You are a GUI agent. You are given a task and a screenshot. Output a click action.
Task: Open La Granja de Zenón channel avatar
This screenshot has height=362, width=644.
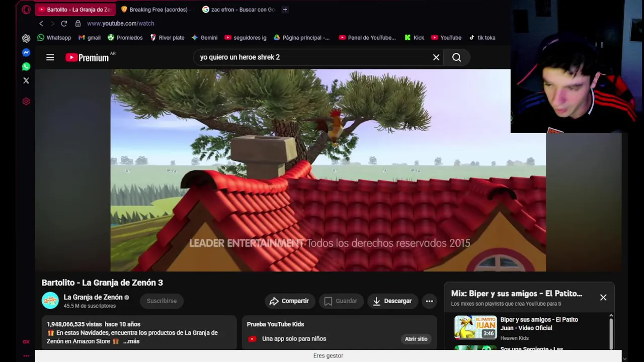[50, 301]
